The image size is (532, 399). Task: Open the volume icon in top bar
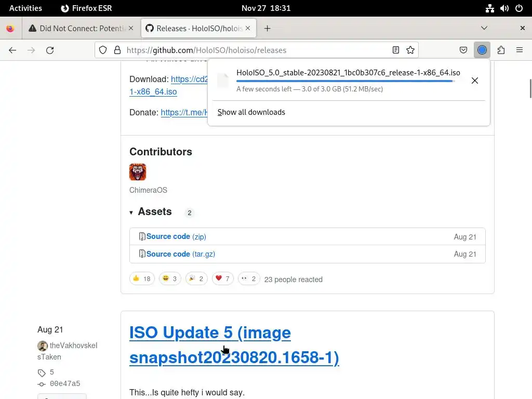(x=504, y=8)
